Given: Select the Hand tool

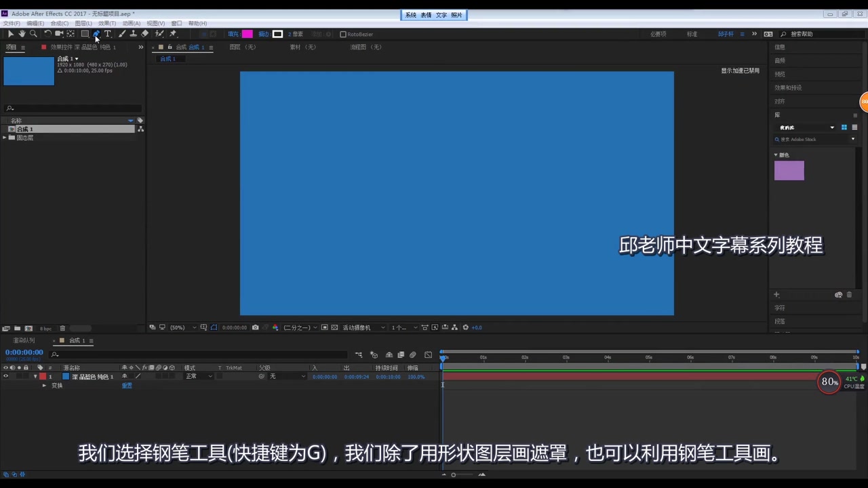Looking at the screenshot, I should click(x=22, y=34).
